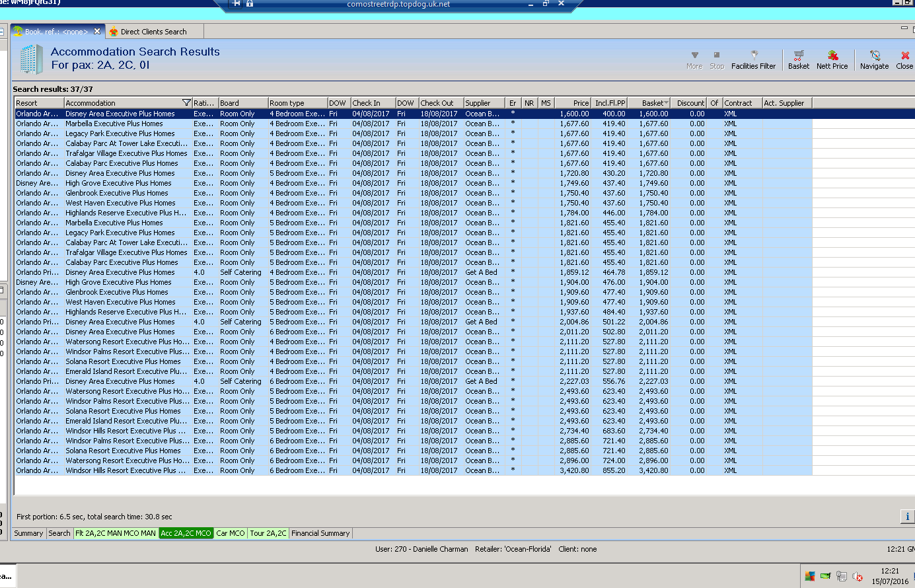
Task: Open the Basket column sort dropdown arrow
Action: (666, 103)
